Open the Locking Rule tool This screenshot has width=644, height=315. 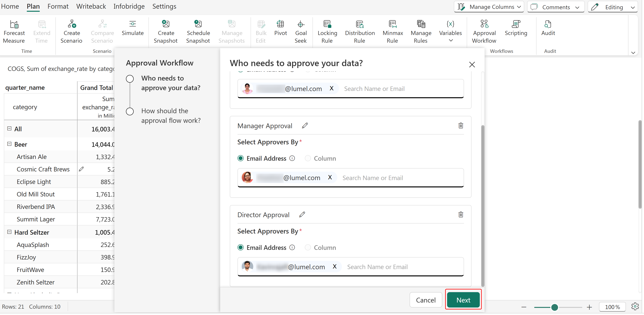point(327,24)
